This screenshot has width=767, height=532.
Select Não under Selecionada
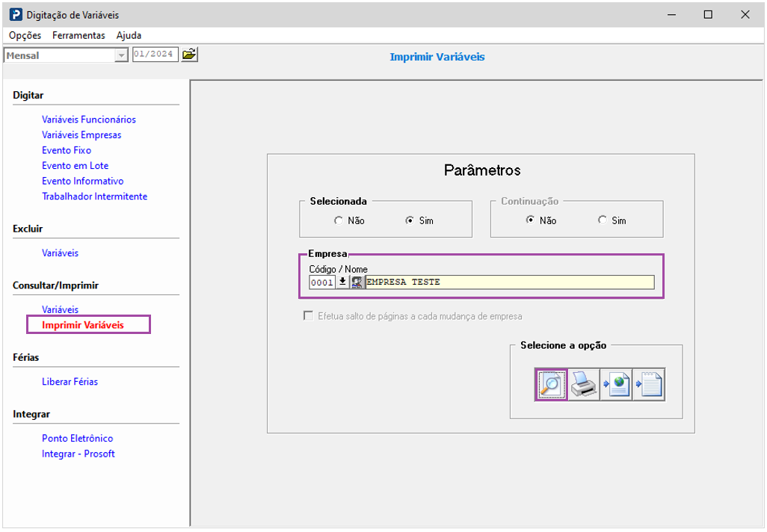(349, 220)
